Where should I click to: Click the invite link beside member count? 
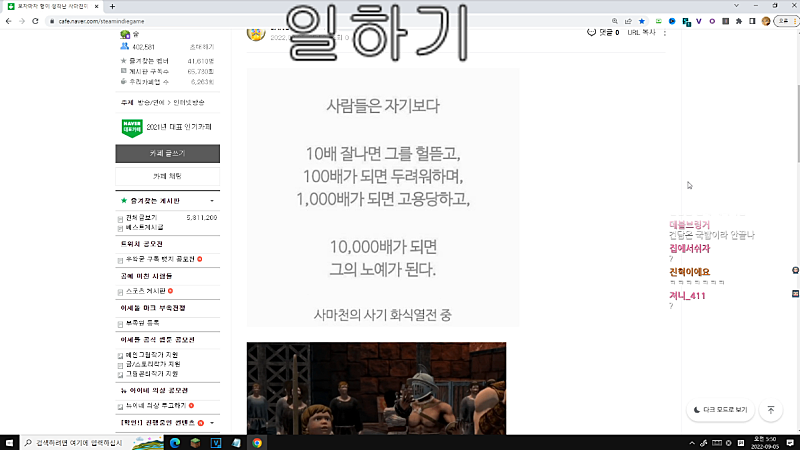202,47
